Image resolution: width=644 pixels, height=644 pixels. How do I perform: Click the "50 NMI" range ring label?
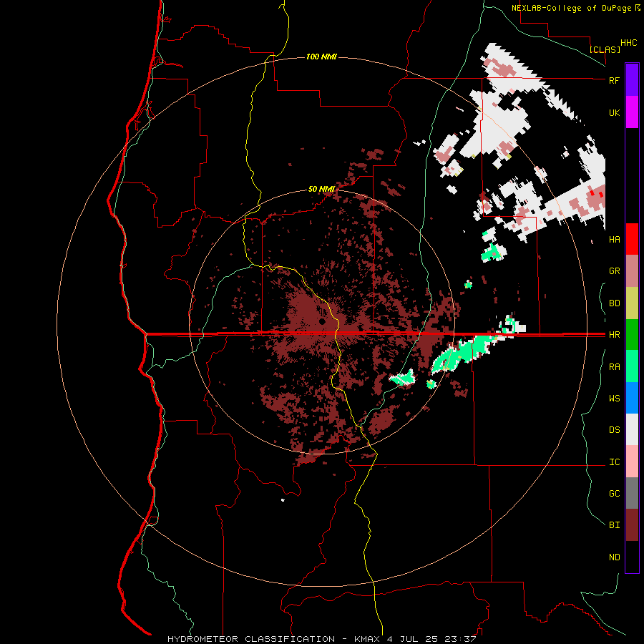click(x=321, y=189)
